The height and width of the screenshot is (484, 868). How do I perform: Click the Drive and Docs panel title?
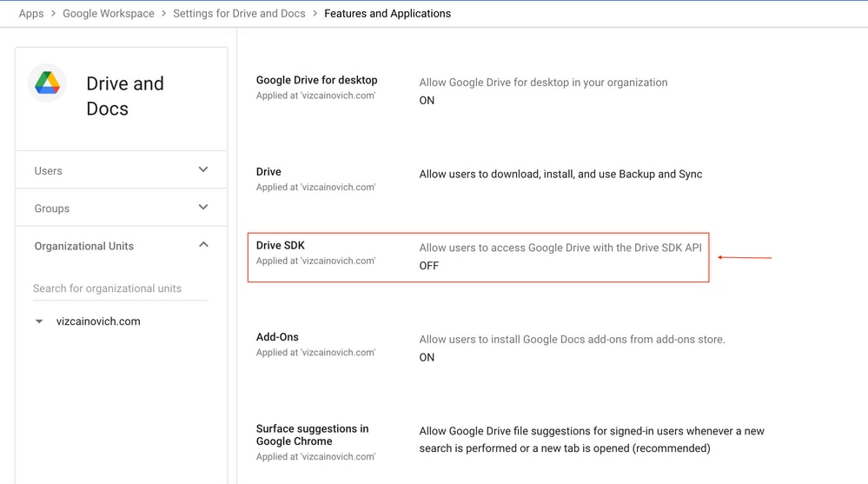click(x=125, y=96)
